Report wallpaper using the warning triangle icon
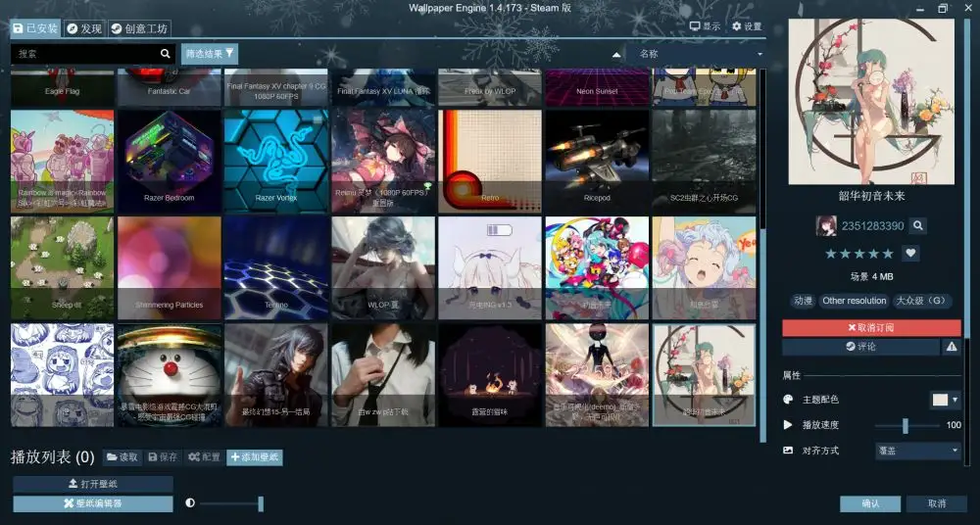The height and width of the screenshot is (525, 980). [952, 347]
